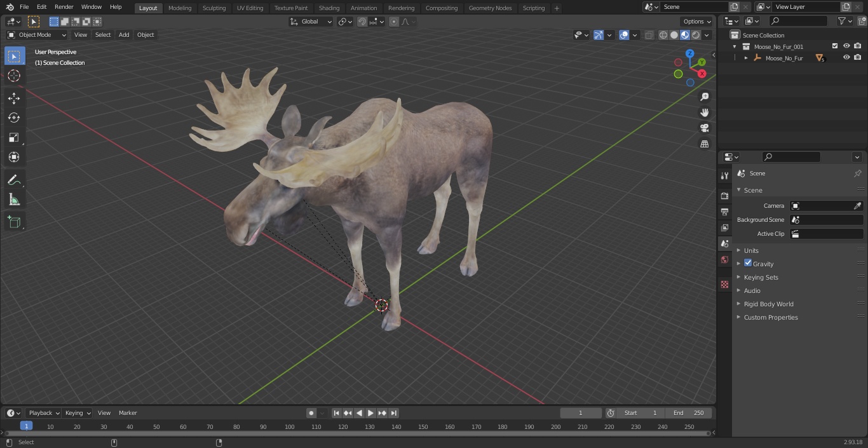Open the Object Mode dropdown
The width and height of the screenshot is (868, 448).
[37, 35]
